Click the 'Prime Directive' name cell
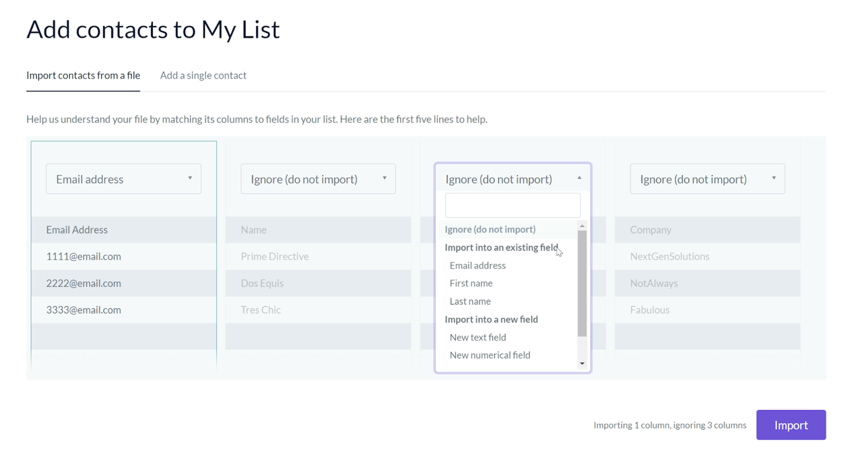The height and width of the screenshot is (456, 868). click(x=274, y=256)
